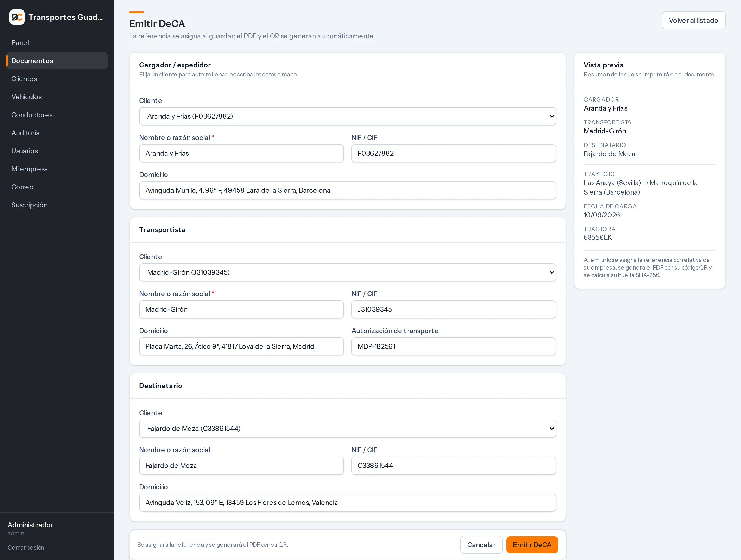The width and height of the screenshot is (741, 560).
Task: Click Volver al listado button
Action: [x=693, y=20]
